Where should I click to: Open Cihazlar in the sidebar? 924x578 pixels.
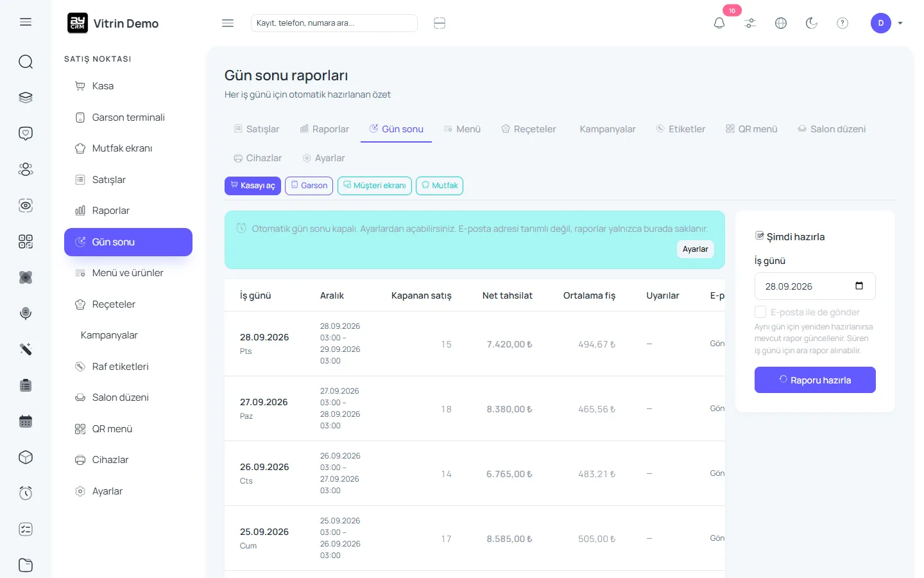pyautogui.click(x=128, y=460)
